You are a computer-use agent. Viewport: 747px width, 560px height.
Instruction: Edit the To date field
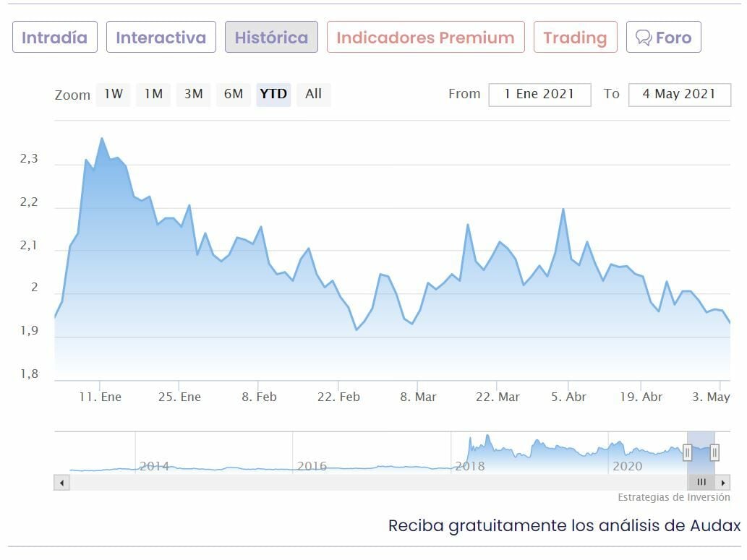coord(679,95)
